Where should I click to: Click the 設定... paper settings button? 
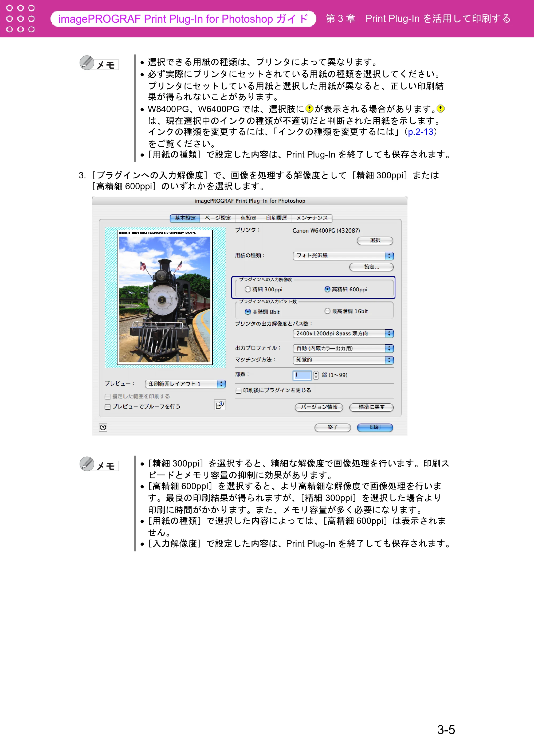click(371, 267)
